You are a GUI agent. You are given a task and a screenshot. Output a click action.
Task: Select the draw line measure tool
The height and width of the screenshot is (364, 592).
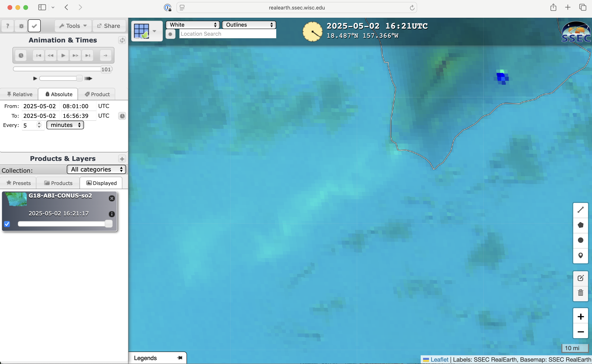[580, 210]
